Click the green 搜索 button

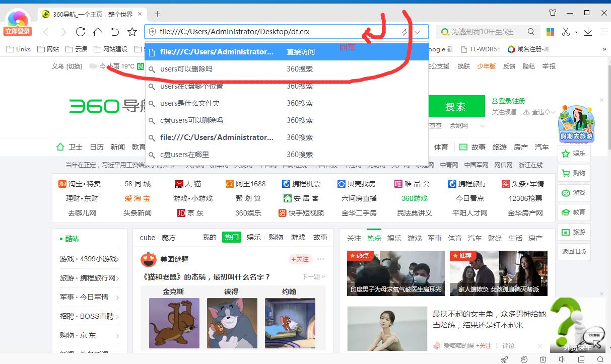pos(455,107)
